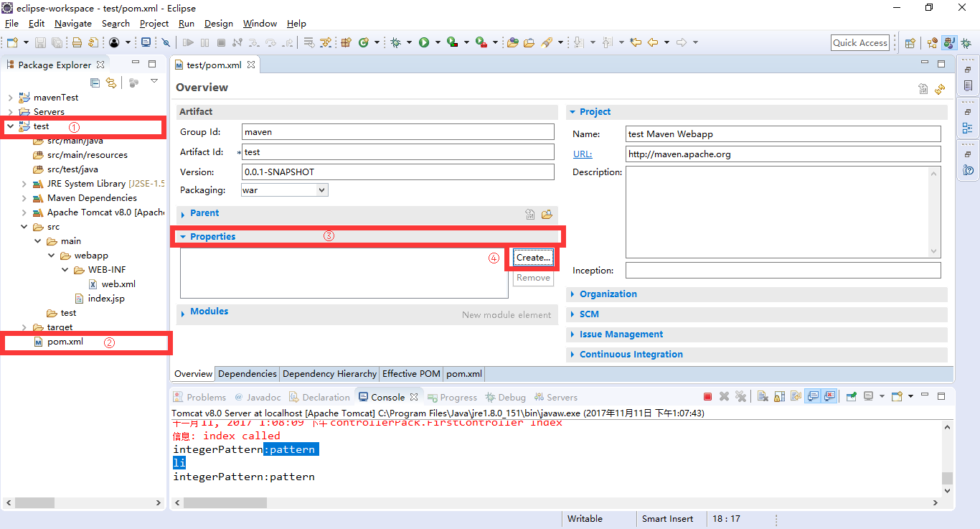Toggle Link with Editor in Package Explorer
This screenshot has width=980, height=529.
111,83
